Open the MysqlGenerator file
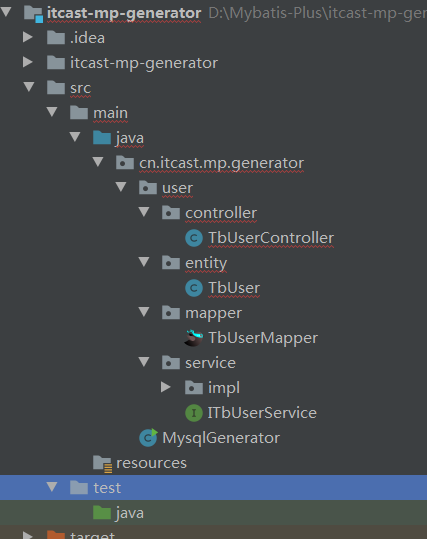427x539 pixels. (221, 438)
